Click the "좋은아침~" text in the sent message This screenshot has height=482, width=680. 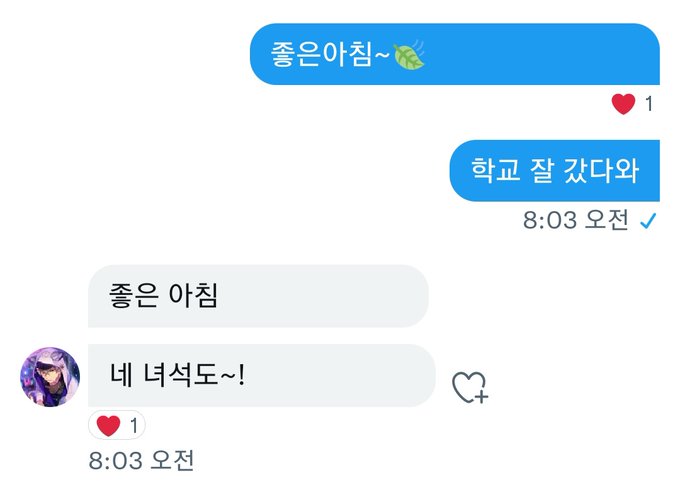[330, 55]
